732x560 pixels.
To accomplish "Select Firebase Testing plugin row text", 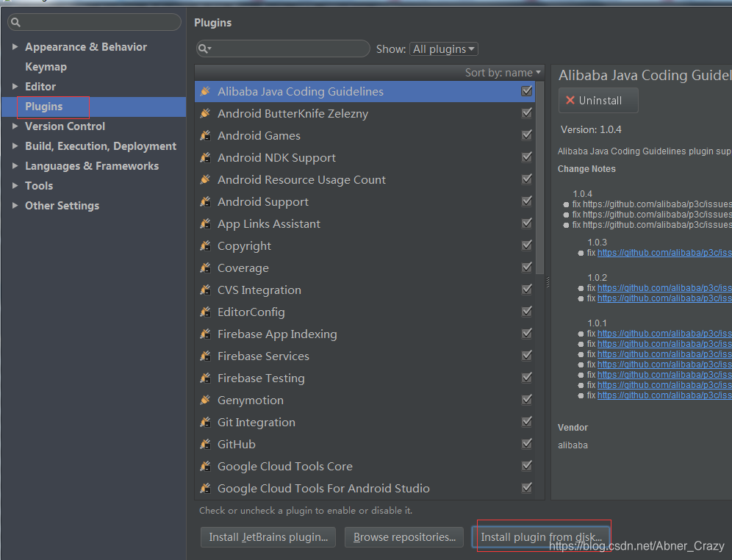I will [261, 378].
